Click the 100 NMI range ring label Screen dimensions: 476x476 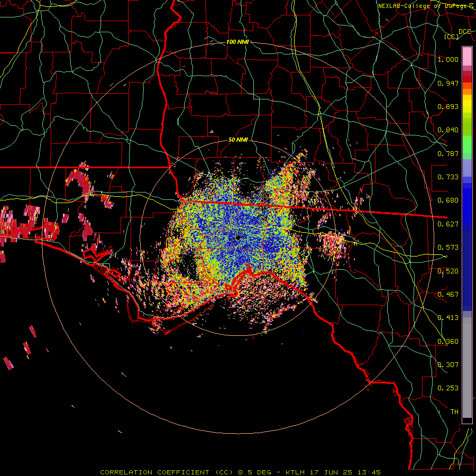coord(237,42)
